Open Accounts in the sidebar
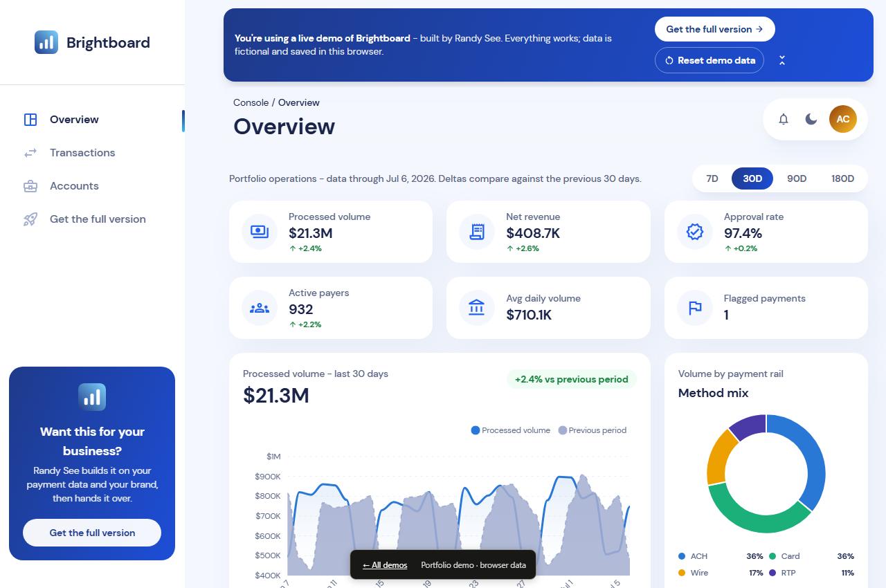 [93, 186]
